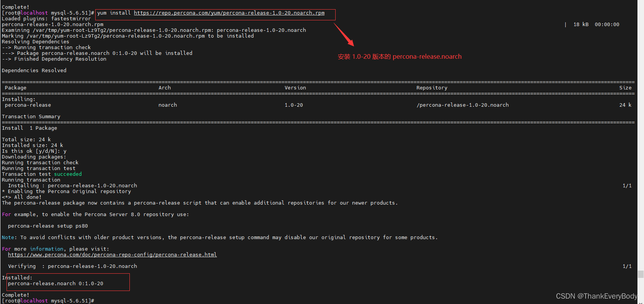644x304 pixels.
Task: Click the '/percona-release-1.0-20.noarch' repository cell
Action: click(x=463, y=105)
